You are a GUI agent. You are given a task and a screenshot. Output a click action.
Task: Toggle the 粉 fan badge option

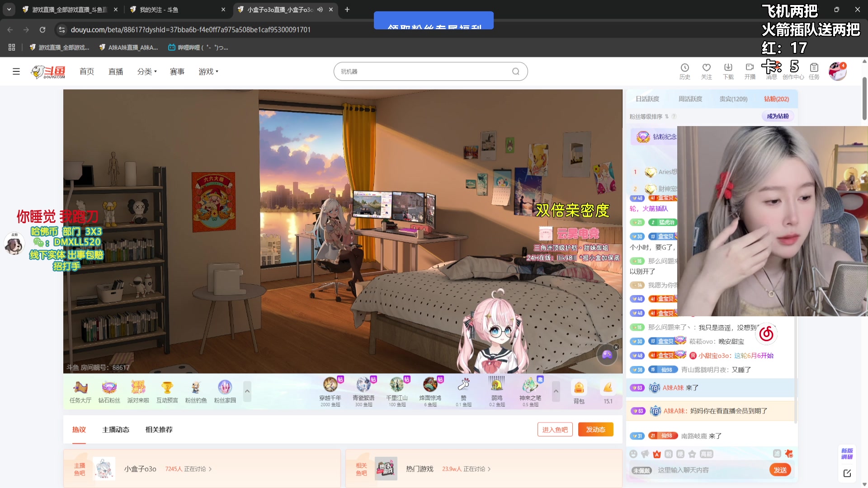click(x=669, y=454)
